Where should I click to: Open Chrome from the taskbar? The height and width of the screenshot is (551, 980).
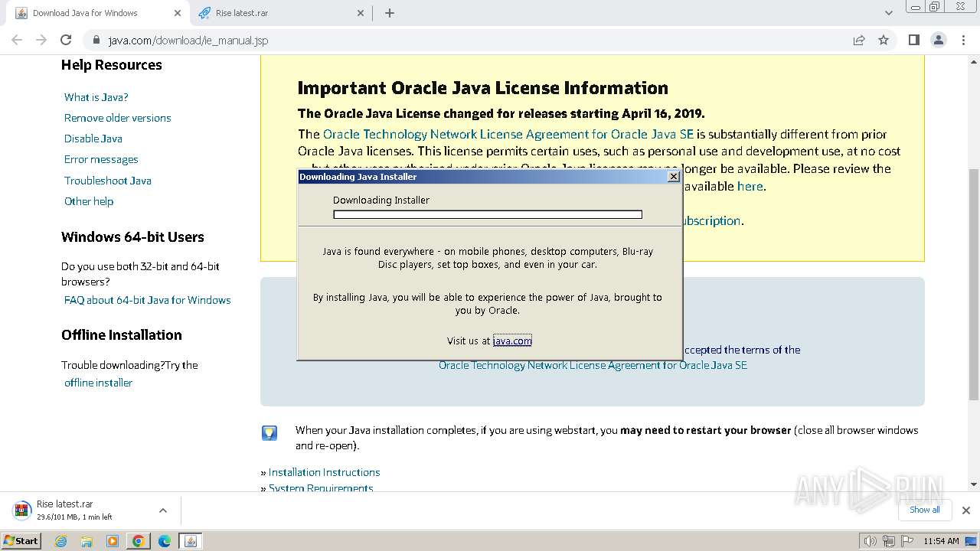[x=139, y=541]
